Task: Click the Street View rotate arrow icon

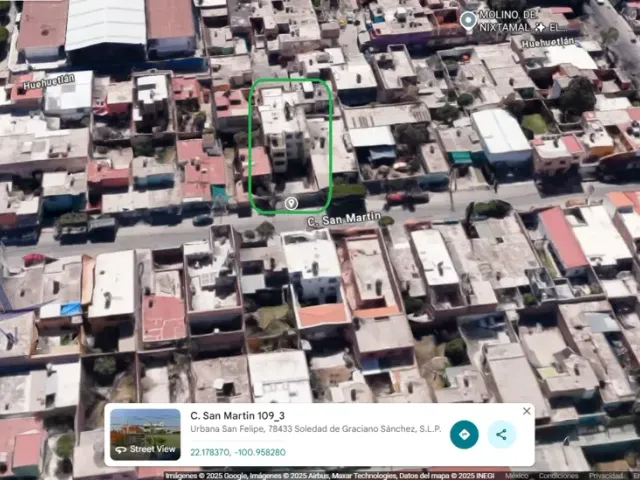Action: (120, 450)
